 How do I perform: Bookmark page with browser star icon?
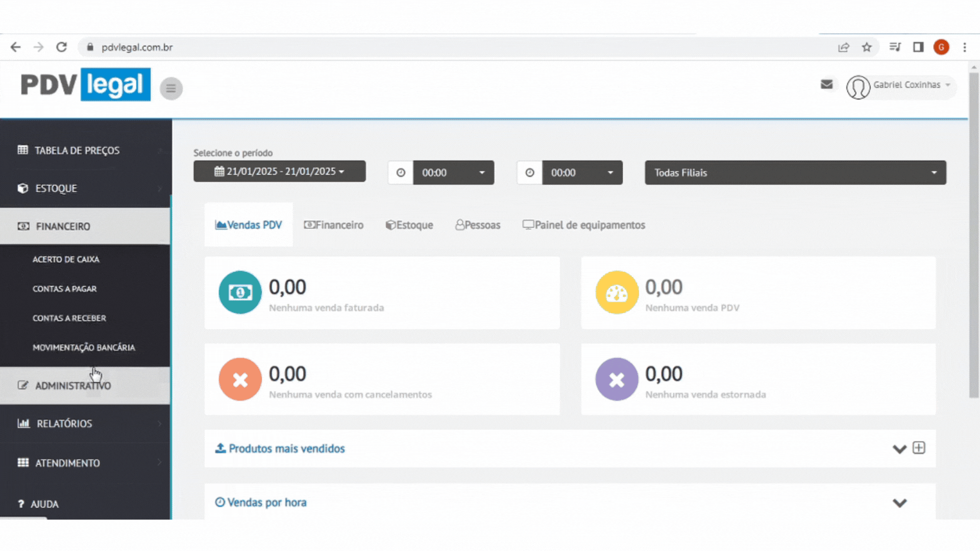coord(867,47)
